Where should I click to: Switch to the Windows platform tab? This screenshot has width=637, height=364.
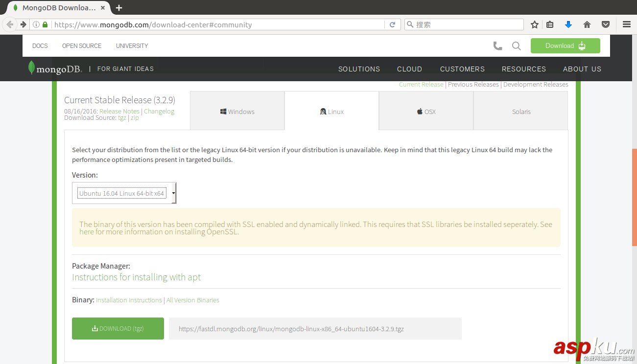point(237,111)
